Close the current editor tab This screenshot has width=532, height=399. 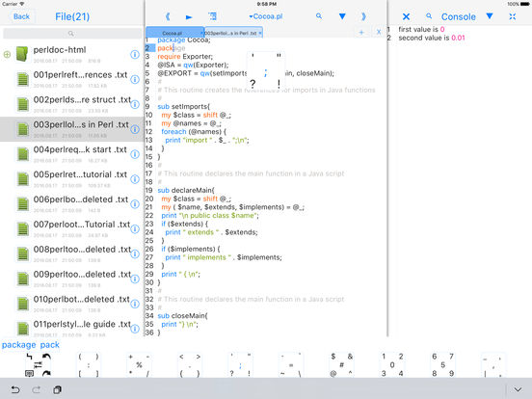379,32
